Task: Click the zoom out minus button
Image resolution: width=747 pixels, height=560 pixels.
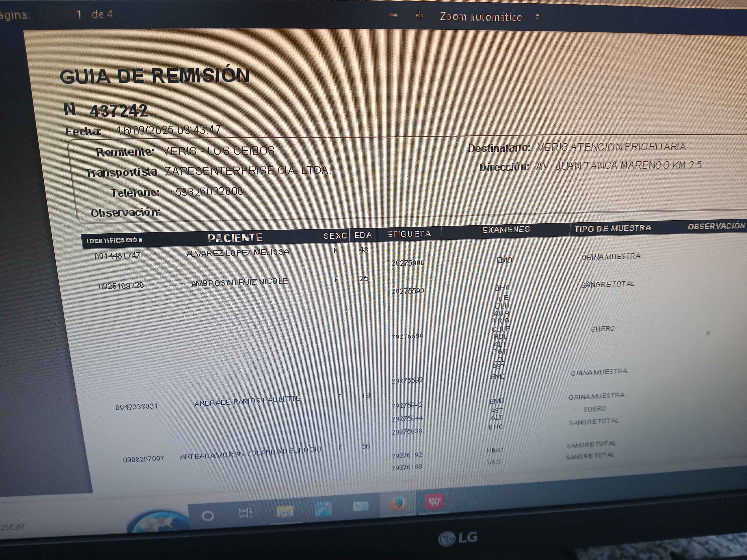Action: (x=393, y=15)
